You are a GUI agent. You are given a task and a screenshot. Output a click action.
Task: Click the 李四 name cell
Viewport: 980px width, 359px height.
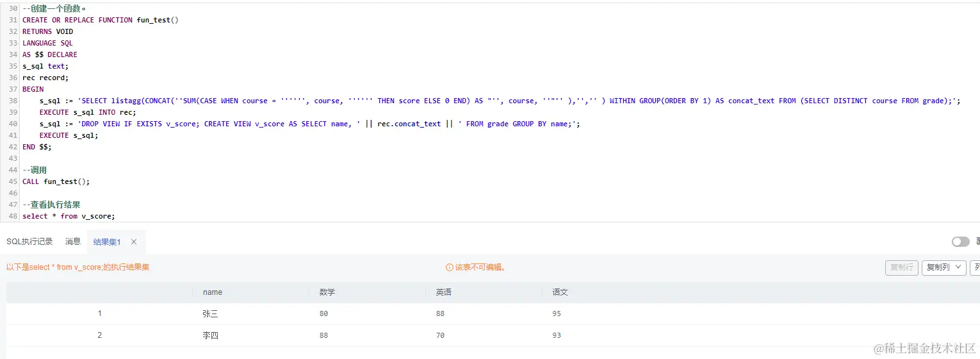point(210,336)
